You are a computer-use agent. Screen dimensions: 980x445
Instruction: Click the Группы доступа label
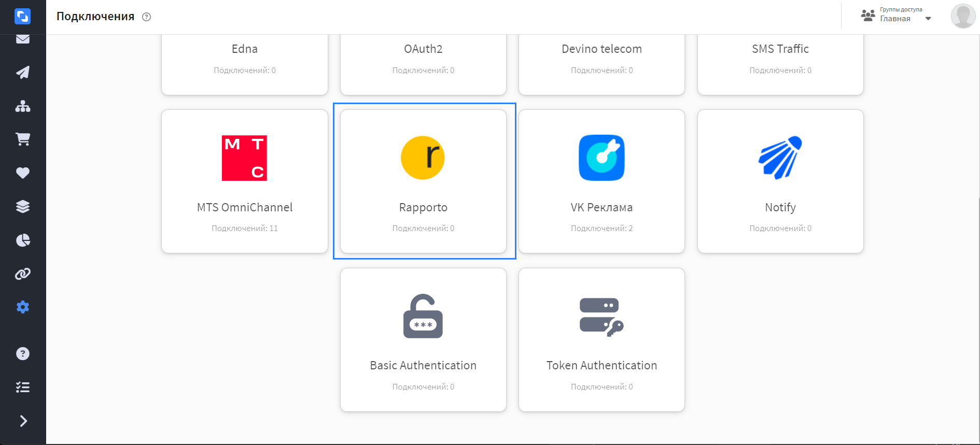(901, 9)
